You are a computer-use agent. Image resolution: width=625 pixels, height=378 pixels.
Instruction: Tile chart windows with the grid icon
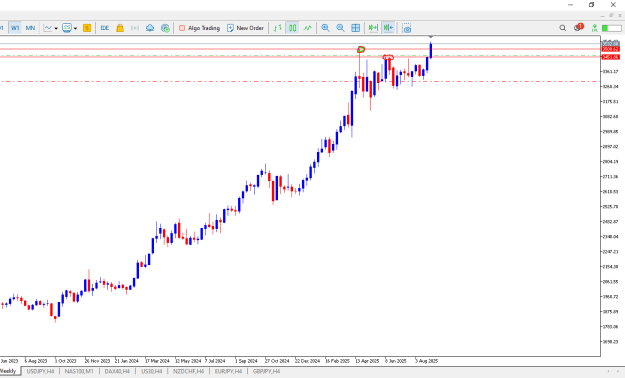click(x=356, y=28)
